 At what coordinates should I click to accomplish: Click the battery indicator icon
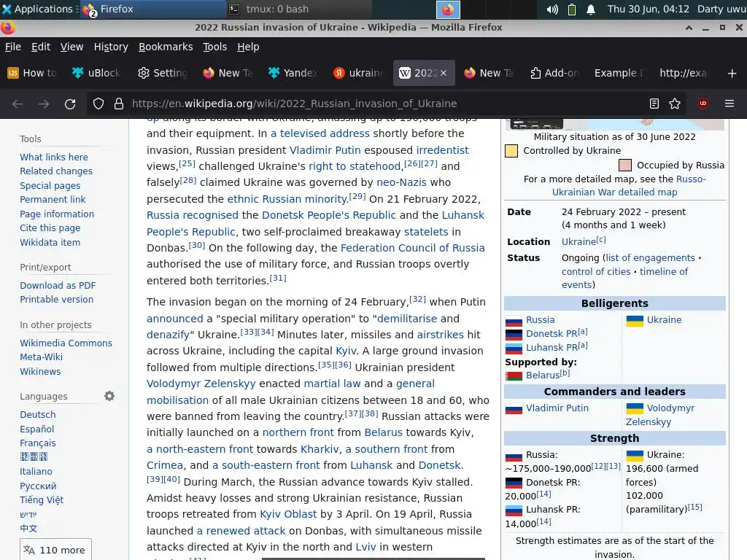(x=572, y=9)
